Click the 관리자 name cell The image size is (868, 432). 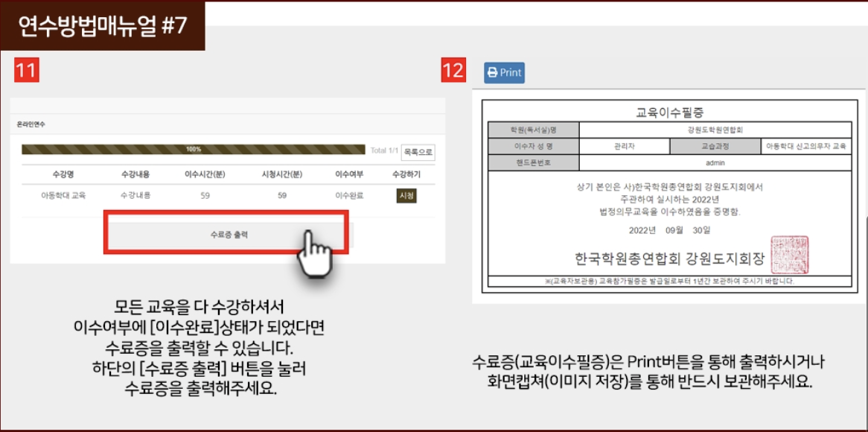click(625, 146)
